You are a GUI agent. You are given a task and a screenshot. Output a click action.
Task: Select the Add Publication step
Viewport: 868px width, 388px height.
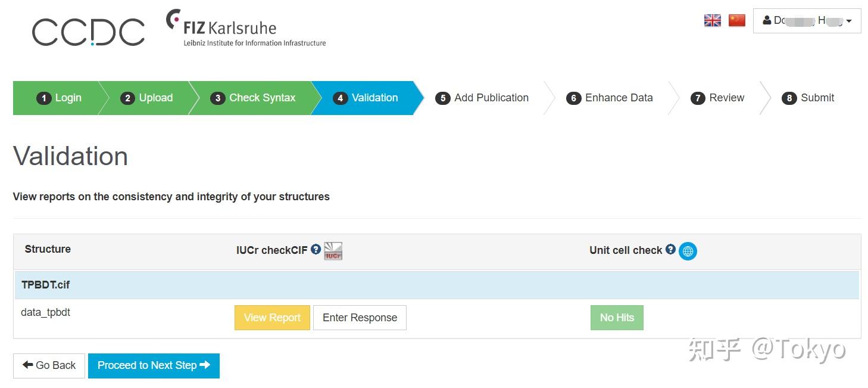(482, 98)
